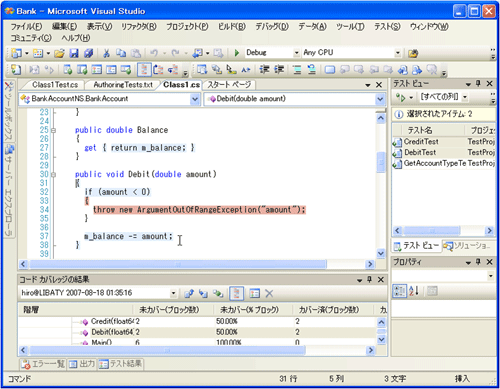Click the Add New Item icon
The image size is (500, 389).
38,53
